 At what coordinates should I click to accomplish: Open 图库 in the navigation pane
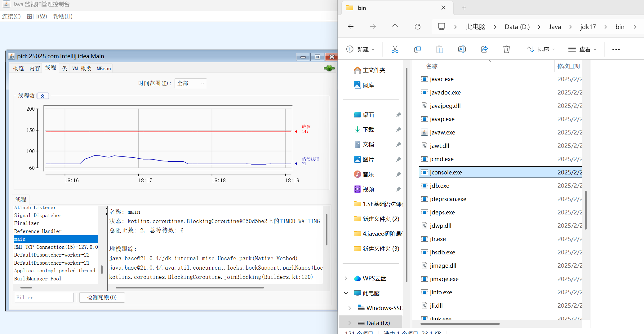364,85
